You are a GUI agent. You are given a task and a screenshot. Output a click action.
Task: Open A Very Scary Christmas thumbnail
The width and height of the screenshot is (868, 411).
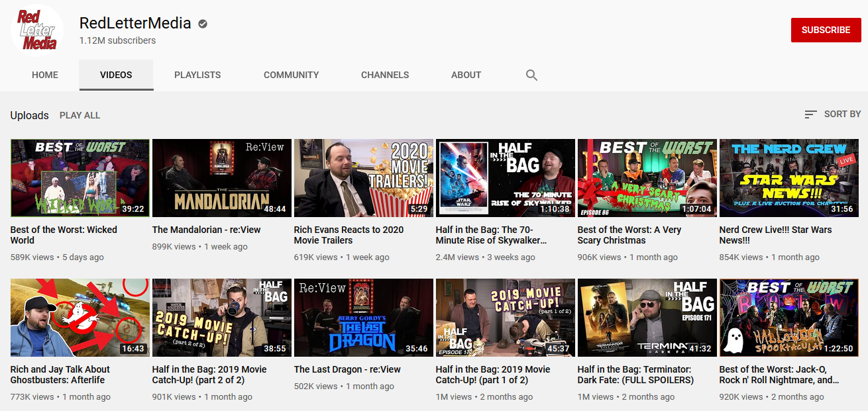point(647,178)
